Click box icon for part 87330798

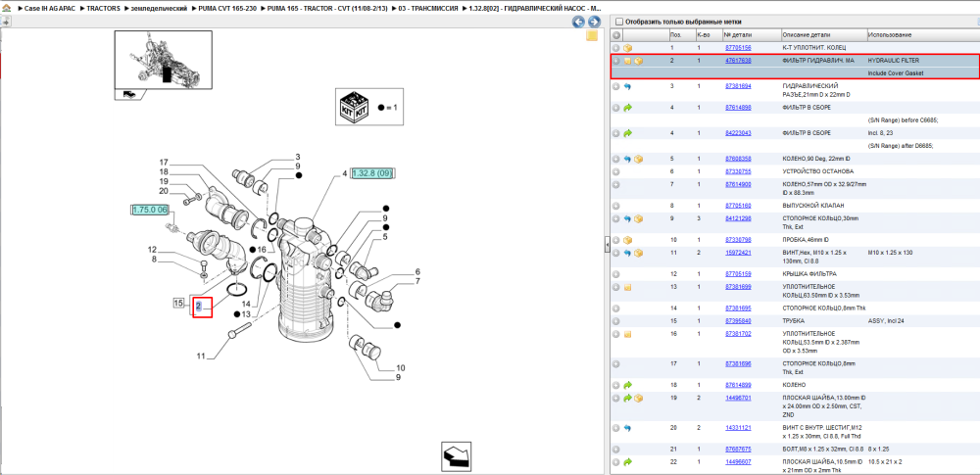627,240
